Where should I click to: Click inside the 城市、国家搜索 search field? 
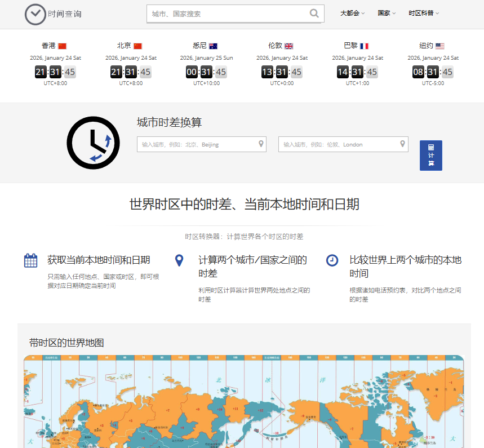coord(225,13)
